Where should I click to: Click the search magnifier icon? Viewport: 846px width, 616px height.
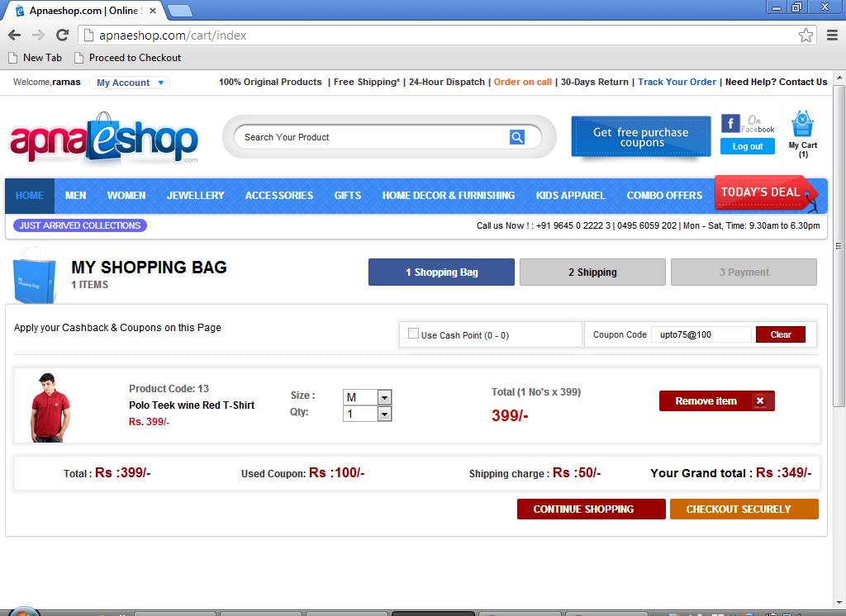point(517,137)
